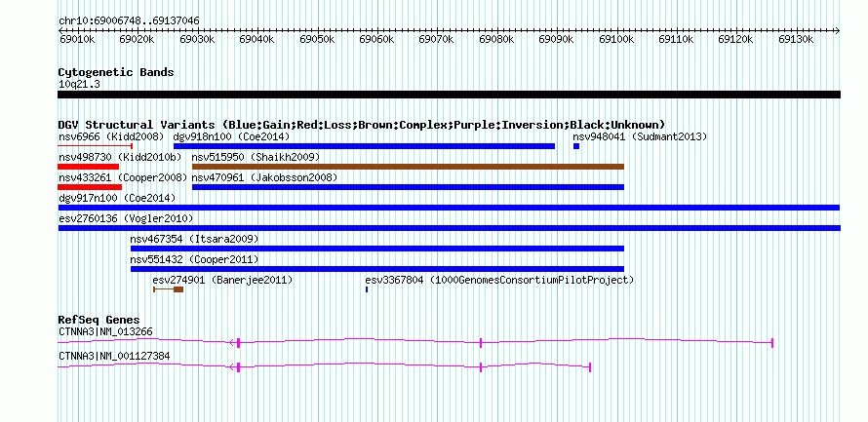Click ruler position 69100k
Image resolution: width=868 pixels, height=422 pixels.
[x=616, y=39]
